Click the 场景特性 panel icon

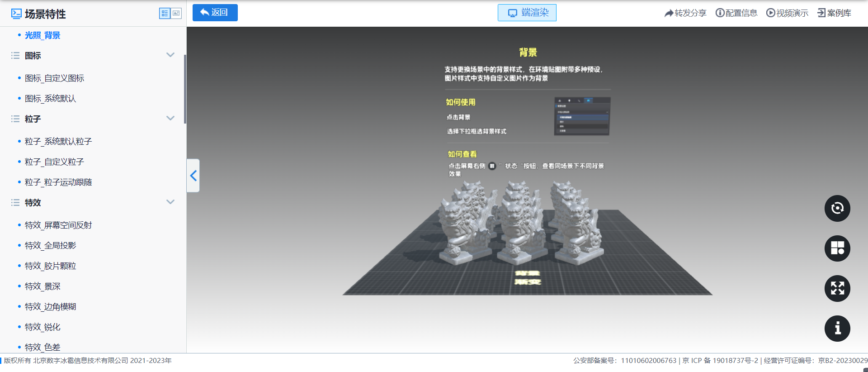(16, 14)
